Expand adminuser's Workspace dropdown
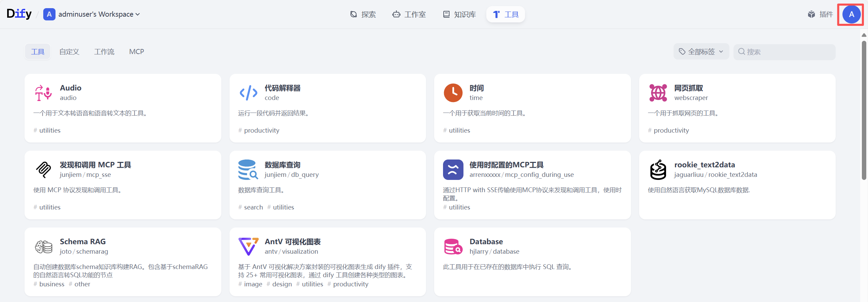 (99, 14)
